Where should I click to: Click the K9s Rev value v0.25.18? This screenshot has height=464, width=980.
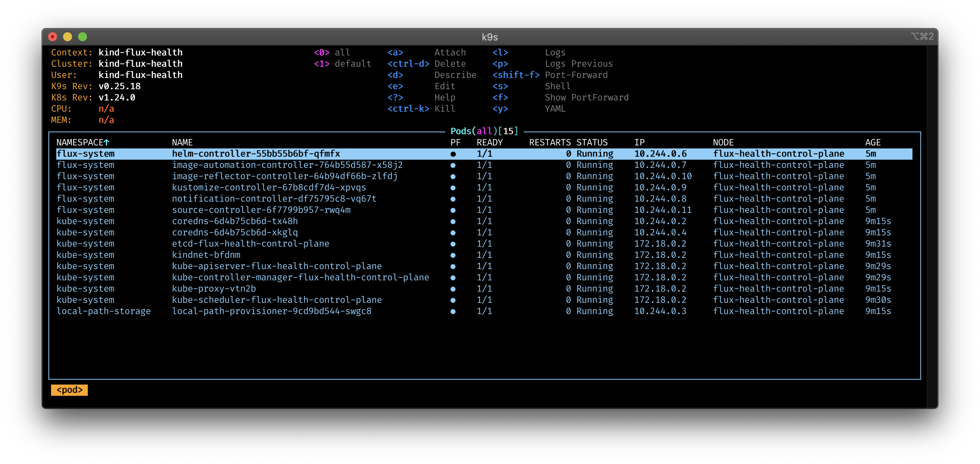point(119,86)
